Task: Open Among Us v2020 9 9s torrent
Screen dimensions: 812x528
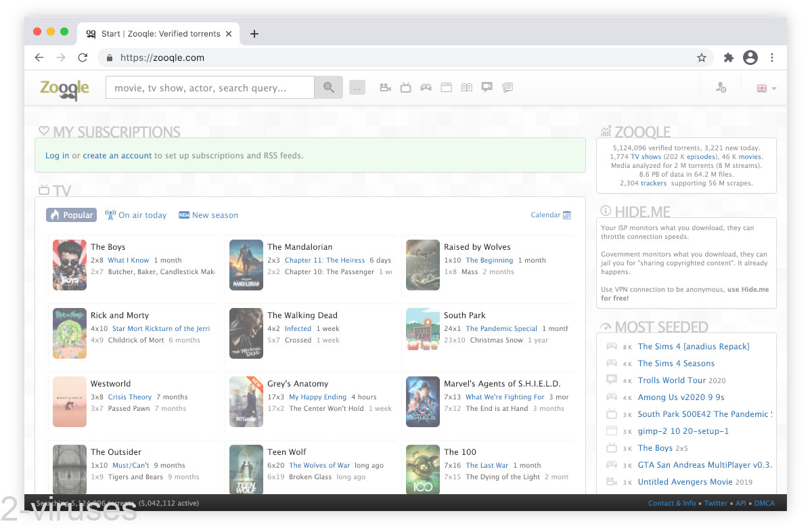Action: pos(681,397)
